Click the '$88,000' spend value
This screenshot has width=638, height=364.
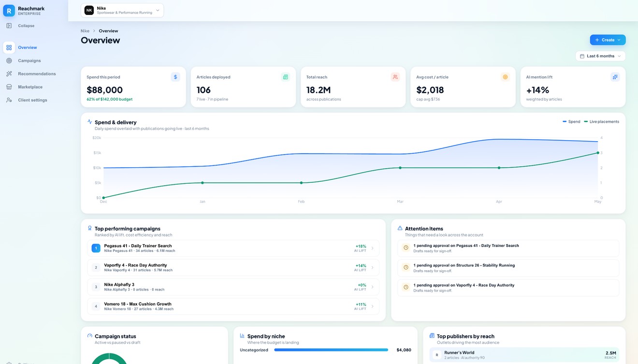104,90
